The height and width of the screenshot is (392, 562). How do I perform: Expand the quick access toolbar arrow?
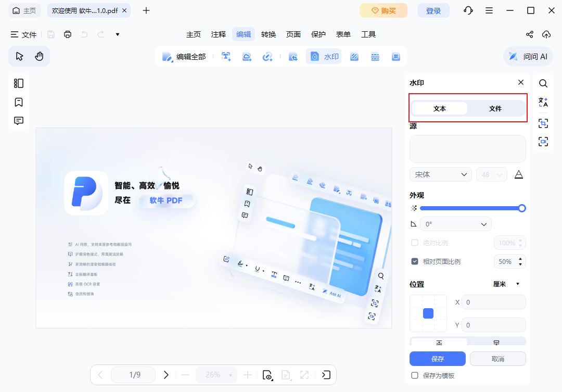118,34
